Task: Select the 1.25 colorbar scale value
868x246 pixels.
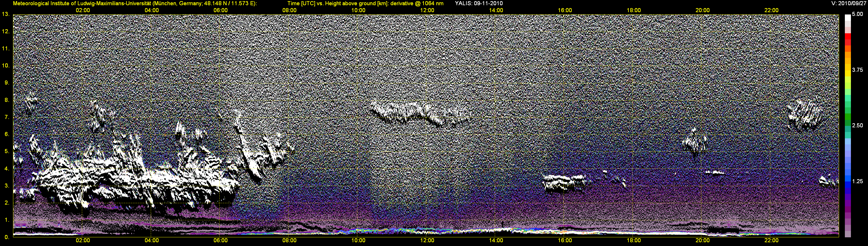Action: (x=858, y=181)
